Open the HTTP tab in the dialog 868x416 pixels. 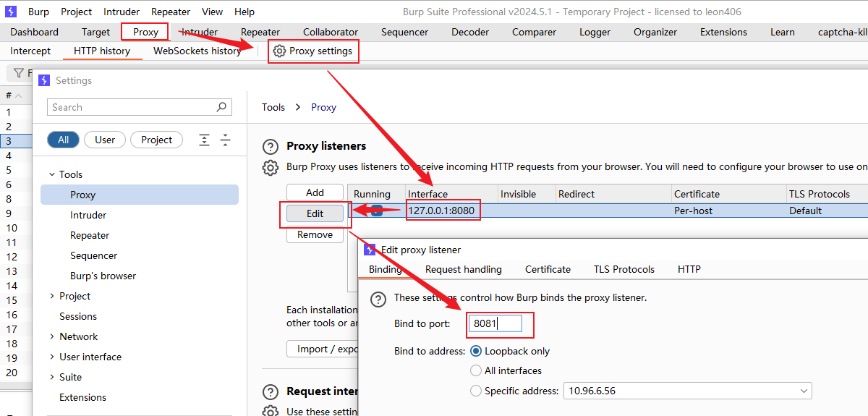pyautogui.click(x=689, y=269)
